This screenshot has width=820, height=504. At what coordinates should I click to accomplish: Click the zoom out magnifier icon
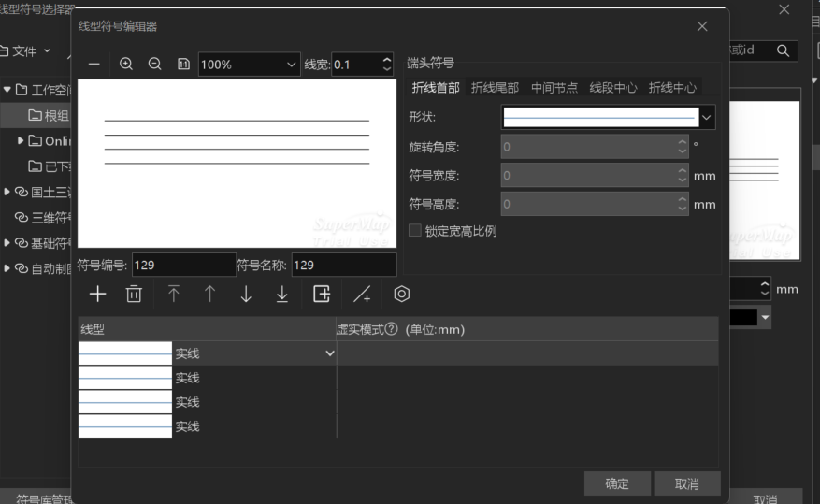155,64
